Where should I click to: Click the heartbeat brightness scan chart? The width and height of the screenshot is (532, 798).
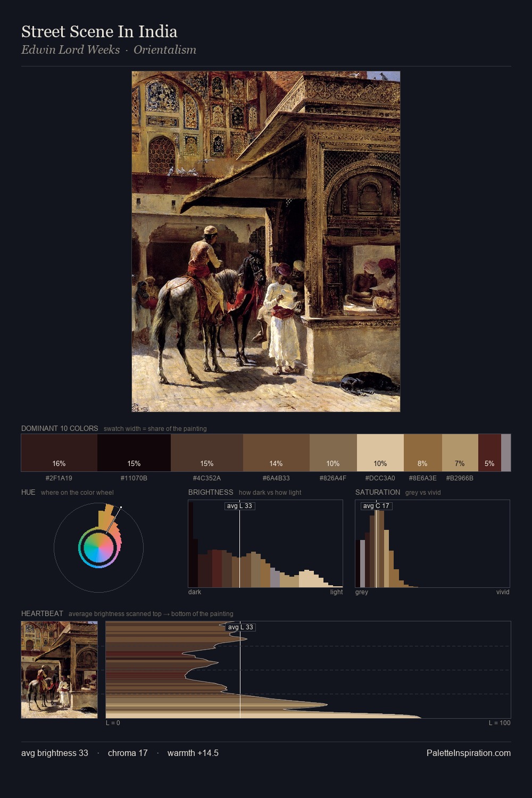coord(308,670)
